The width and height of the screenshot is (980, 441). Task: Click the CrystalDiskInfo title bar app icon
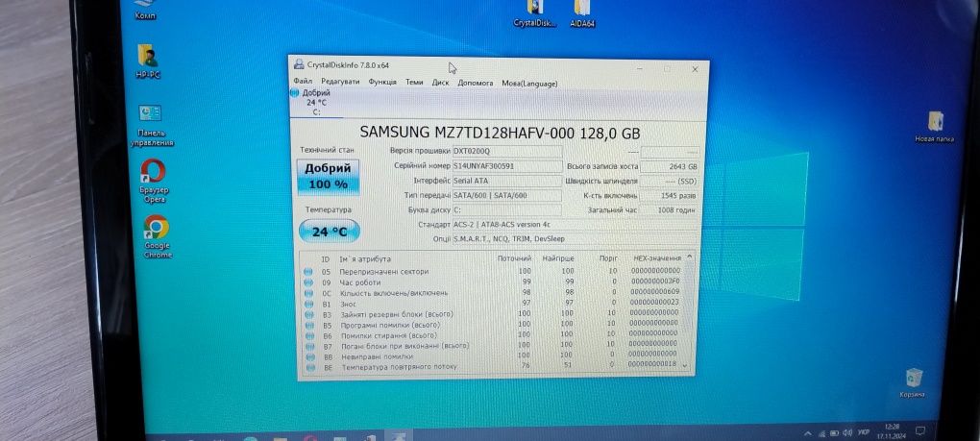tap(299, 64)
